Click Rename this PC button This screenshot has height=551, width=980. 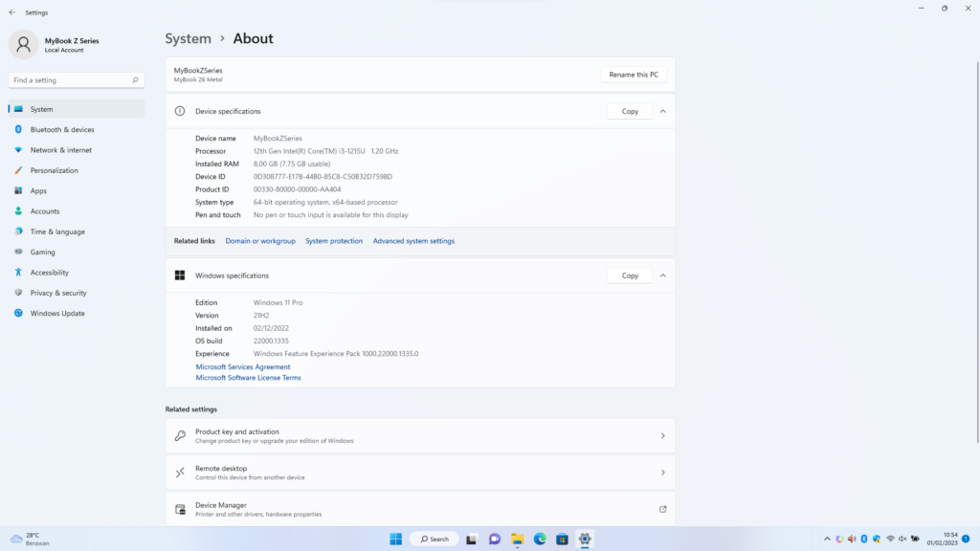pos(634,75)
